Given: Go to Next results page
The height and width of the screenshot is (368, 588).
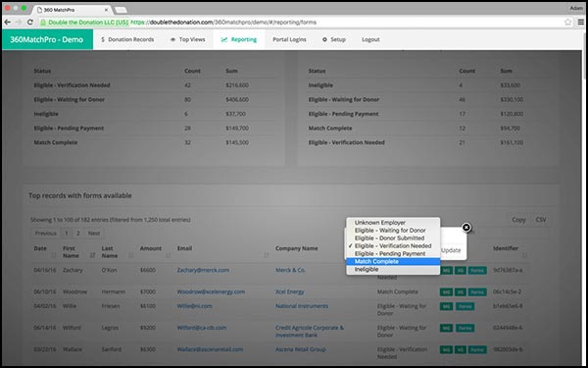Looking at the screenshot, I should point(94,234).
